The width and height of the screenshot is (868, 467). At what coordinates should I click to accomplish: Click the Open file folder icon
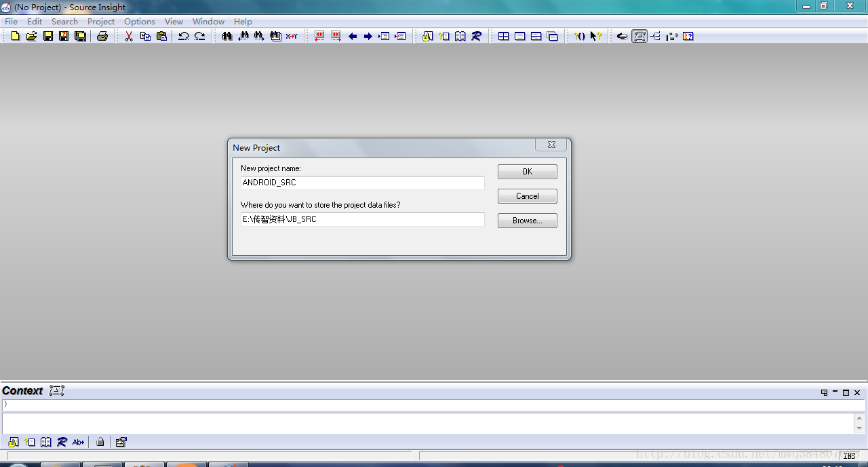click(x=31, y=36)
